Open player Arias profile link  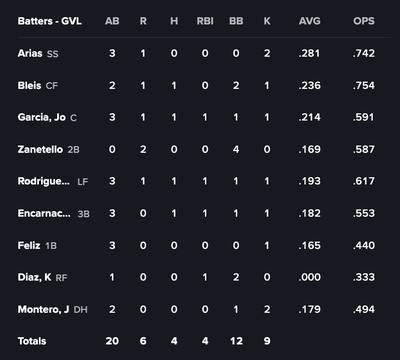click(x=30, y=53)
